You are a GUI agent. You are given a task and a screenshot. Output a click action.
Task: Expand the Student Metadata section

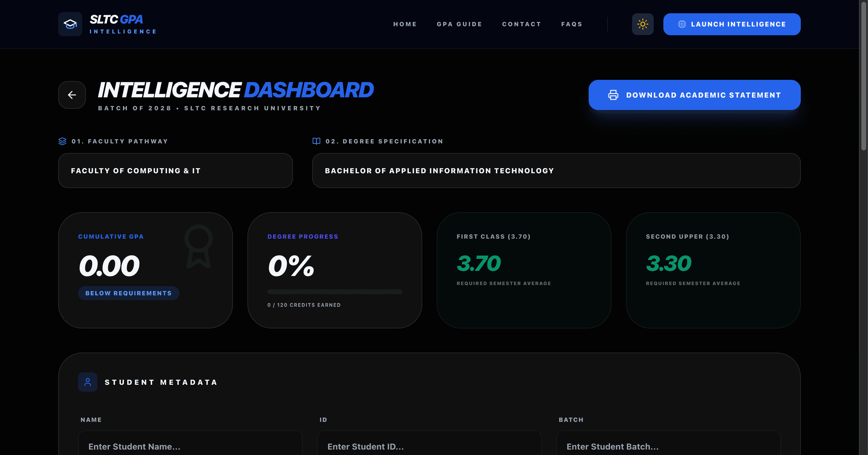[x=161, y=382]
